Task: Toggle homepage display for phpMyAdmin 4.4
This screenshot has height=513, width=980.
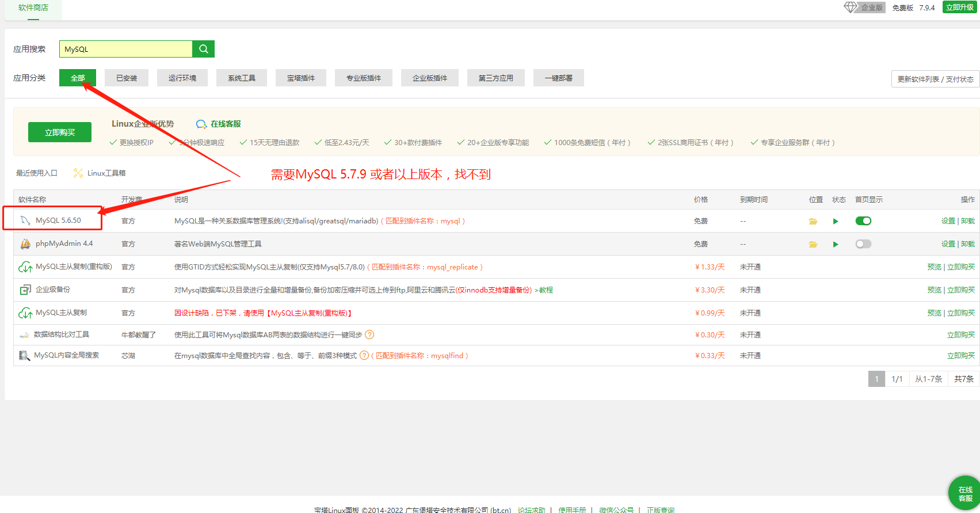Action: [863, 244]
